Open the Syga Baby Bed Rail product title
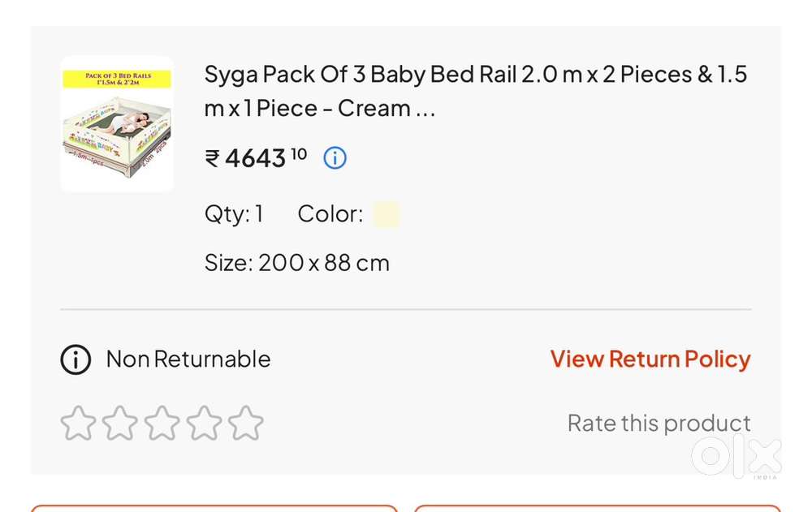Viewport: 812px width, 512px height. click(x=475, y=91)
